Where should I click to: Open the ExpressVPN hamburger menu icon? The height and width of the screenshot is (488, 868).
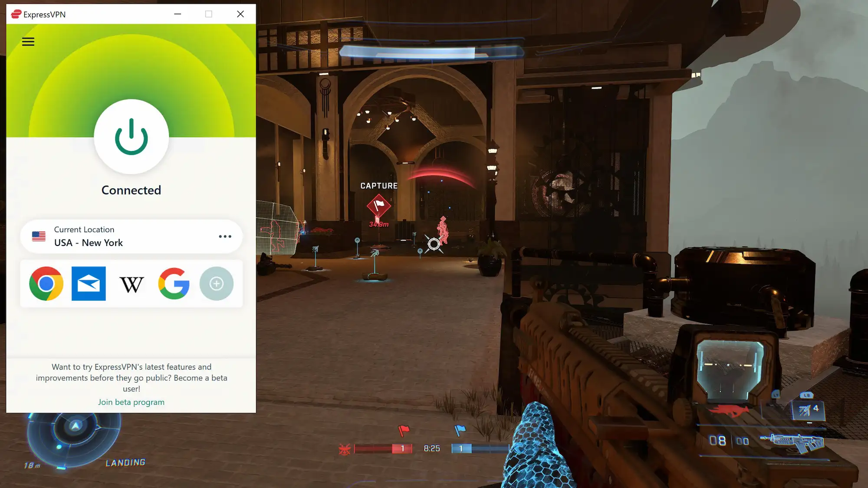(28, 42)
